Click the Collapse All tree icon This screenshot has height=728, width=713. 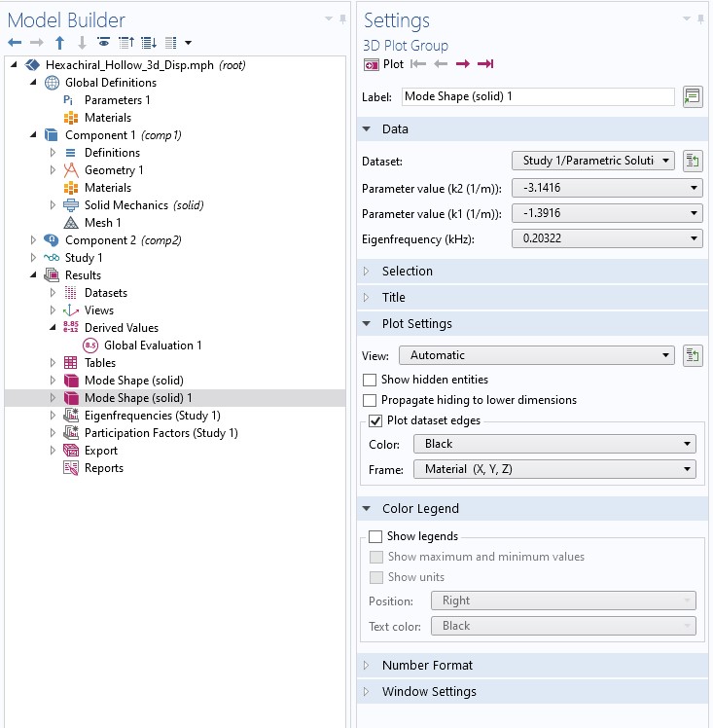[x=125, y=43]
